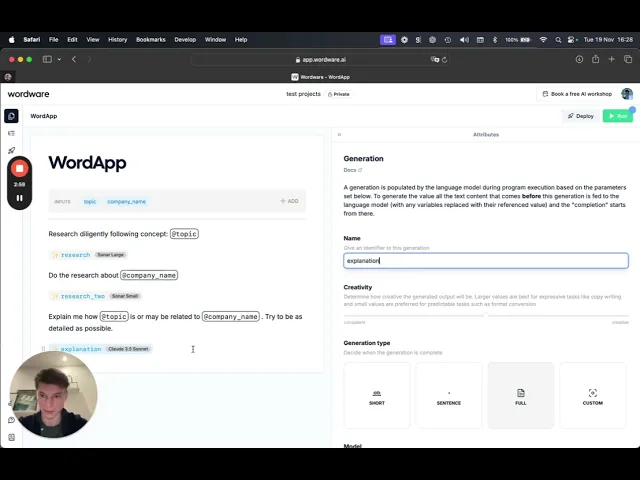640x480 pixels.
Task: Open the Develop menu
Action: pyautogui.click(x=185, y=40)
